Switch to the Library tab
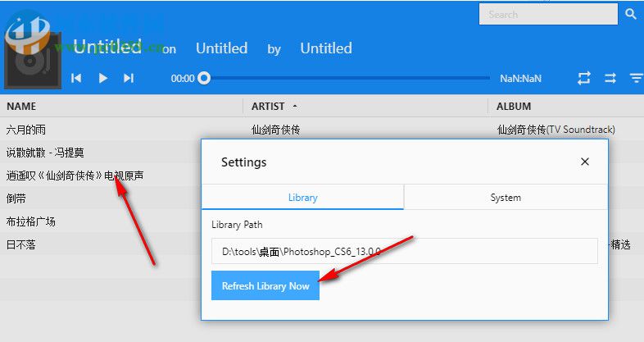The height and width of the screenshot is (342, 644). point(302,198)
